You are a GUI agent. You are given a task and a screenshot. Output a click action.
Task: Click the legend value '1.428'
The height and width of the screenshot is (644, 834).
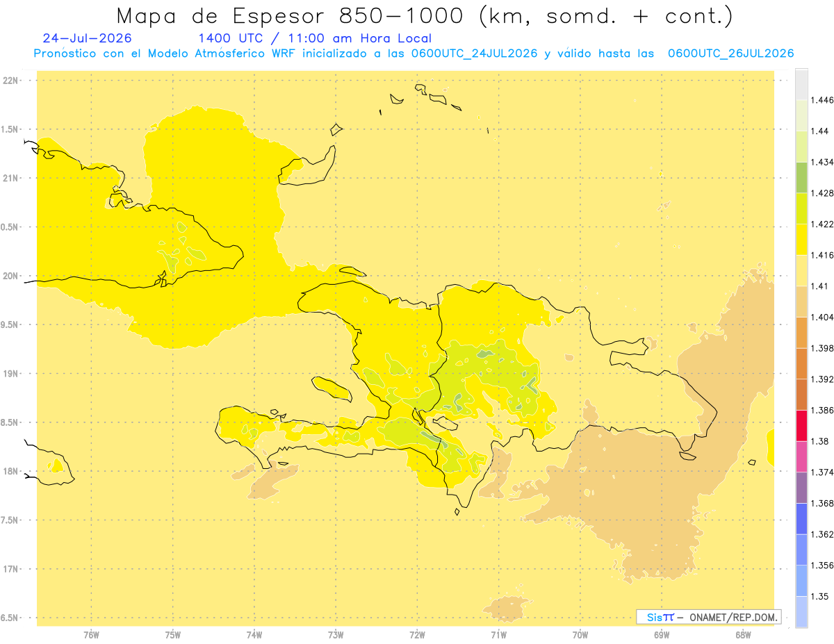tap(824, 193)
